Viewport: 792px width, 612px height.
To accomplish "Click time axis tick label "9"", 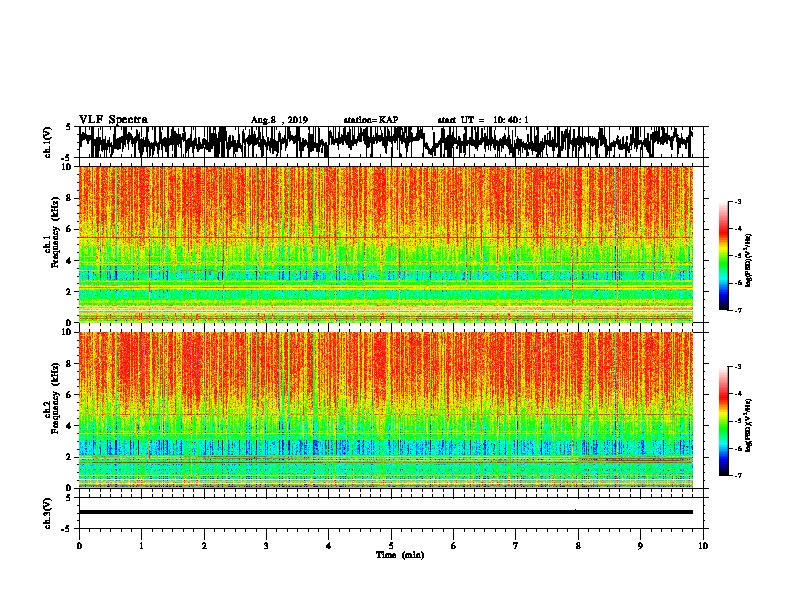I will click(x=640, y=546).
